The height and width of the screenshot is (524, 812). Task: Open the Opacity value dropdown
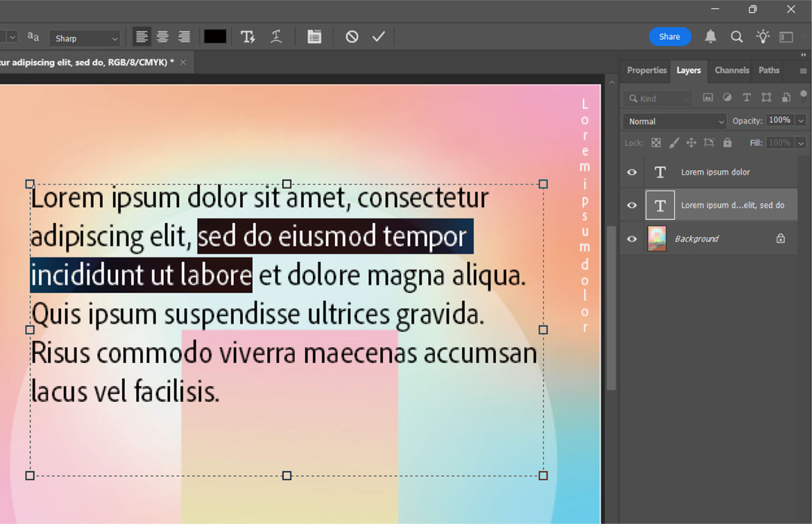(801, 120)
